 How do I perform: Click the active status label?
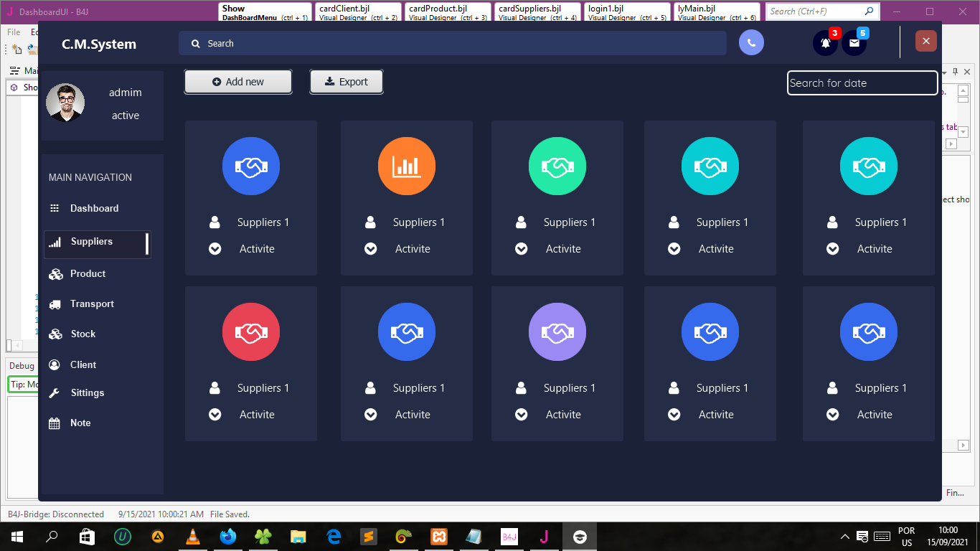(126, 116)
